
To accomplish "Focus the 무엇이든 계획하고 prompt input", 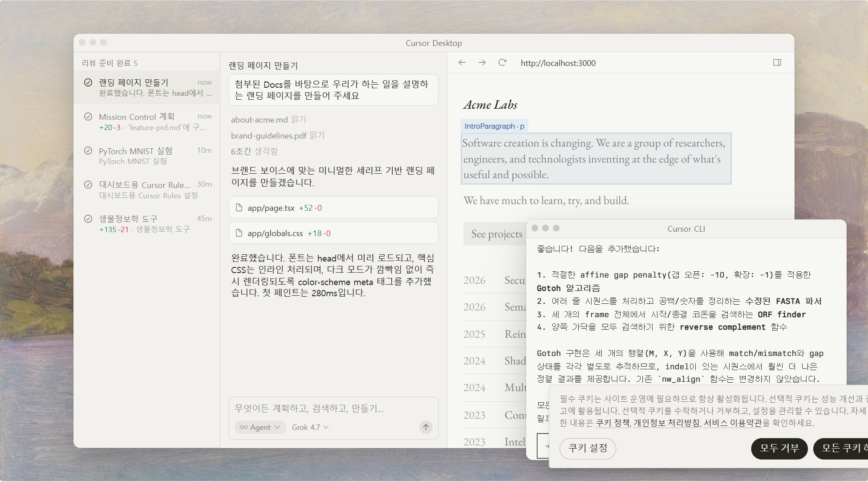I will point(333,408).
